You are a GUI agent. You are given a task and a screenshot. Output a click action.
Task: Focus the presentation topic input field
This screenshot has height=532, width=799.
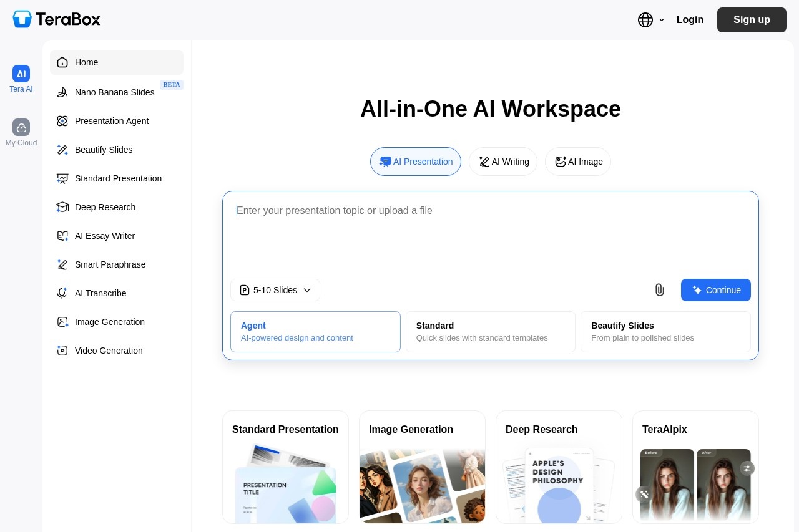click(490, 234)
